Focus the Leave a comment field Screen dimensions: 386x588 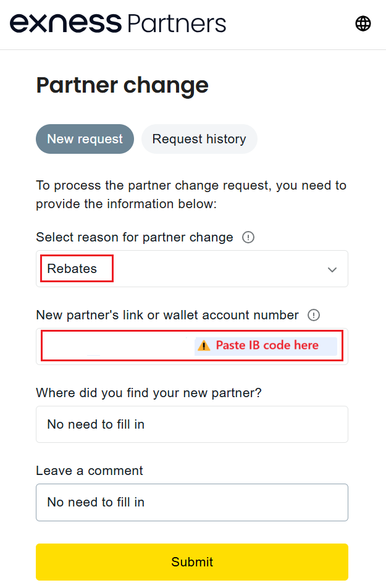191,502
